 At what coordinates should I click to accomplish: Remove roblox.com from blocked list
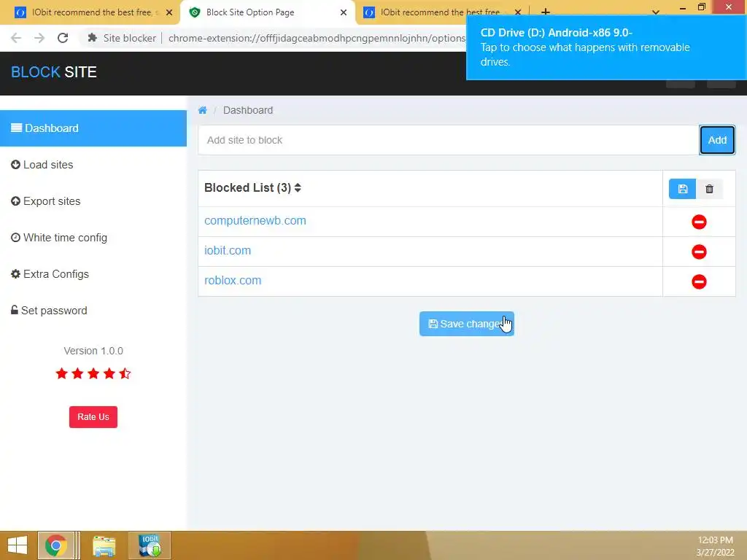(699, 282)
